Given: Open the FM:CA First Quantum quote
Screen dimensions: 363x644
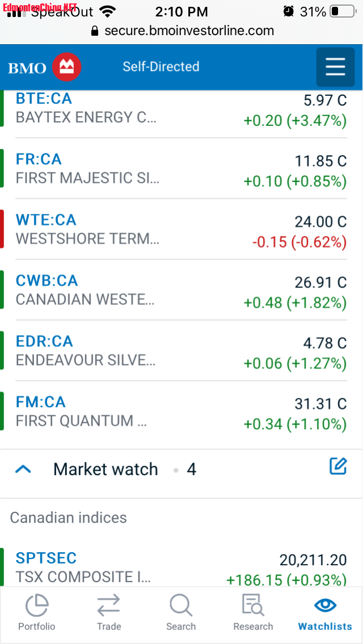Looking at the screenshot, I should pyautogui.click(x=181, y=412).
